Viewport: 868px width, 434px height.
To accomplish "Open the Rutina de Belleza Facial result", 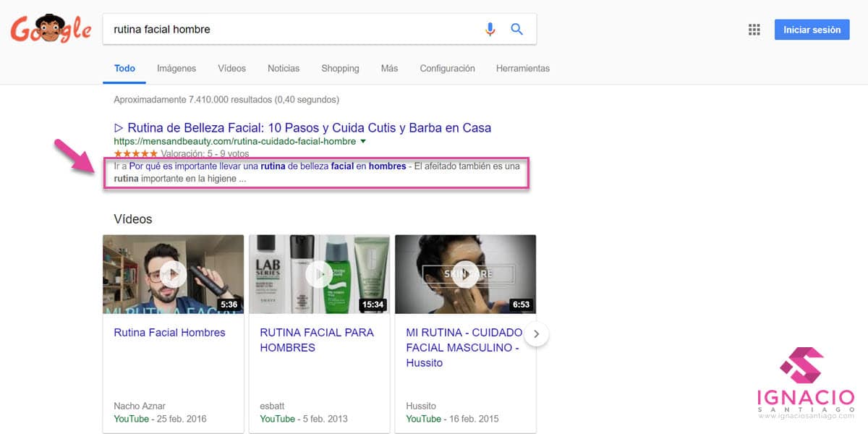I will point(302,128).
